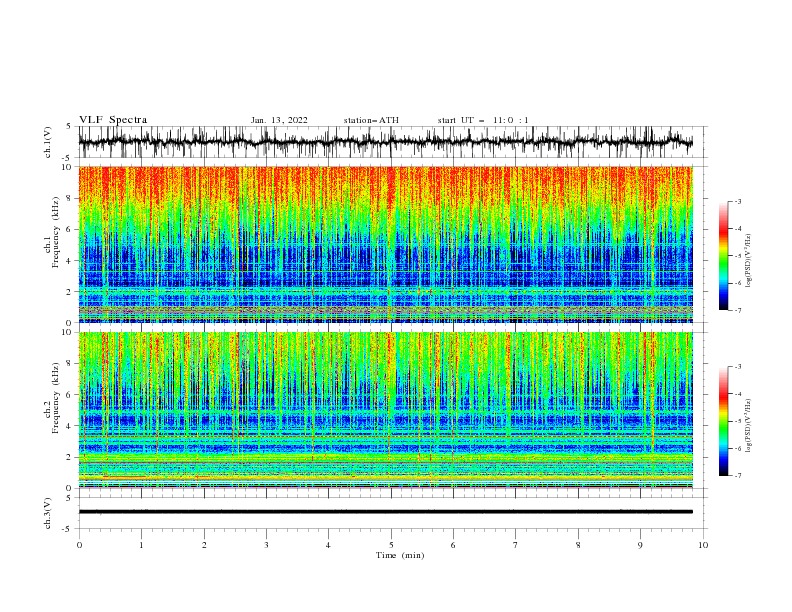This screenshot has width=792, height=612.
Task: Click the "log(PSD)(V²/Hz)" label beside ch.2 colorbar
Action: click(x=748, y=425)
